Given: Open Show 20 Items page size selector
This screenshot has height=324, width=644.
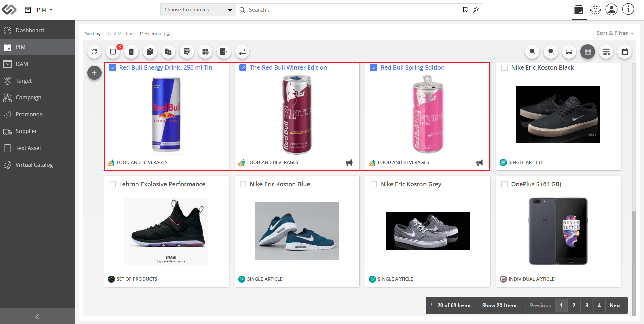Looking at the screenshot, I should tap(500, 306).
